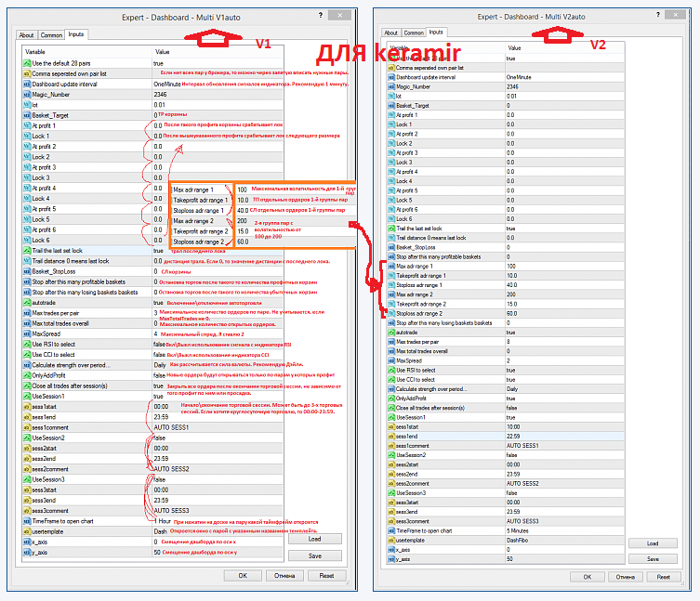This screenshot has width=700, height=601.
Task: Click the usertemplate icon in V1auto window
Action: click(27, 532)
